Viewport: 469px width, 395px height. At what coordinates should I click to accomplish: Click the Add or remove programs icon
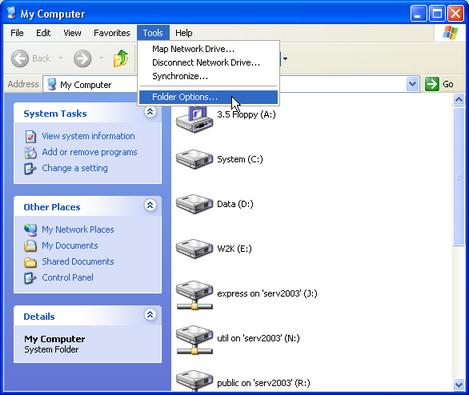[30, 152]
